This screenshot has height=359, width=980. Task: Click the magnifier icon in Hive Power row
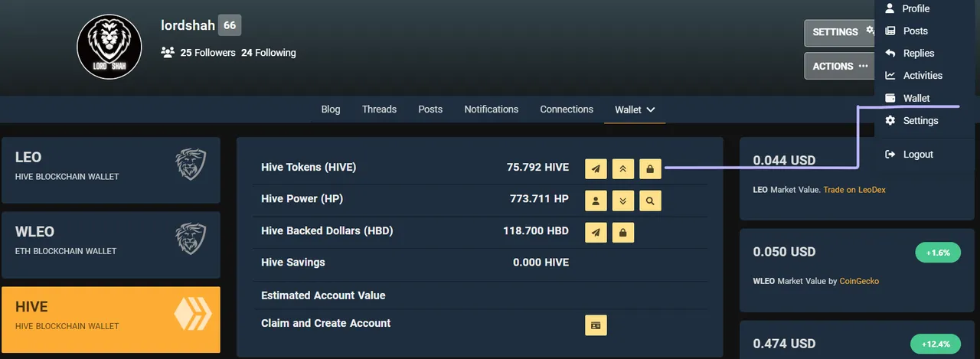pos(650,201)
